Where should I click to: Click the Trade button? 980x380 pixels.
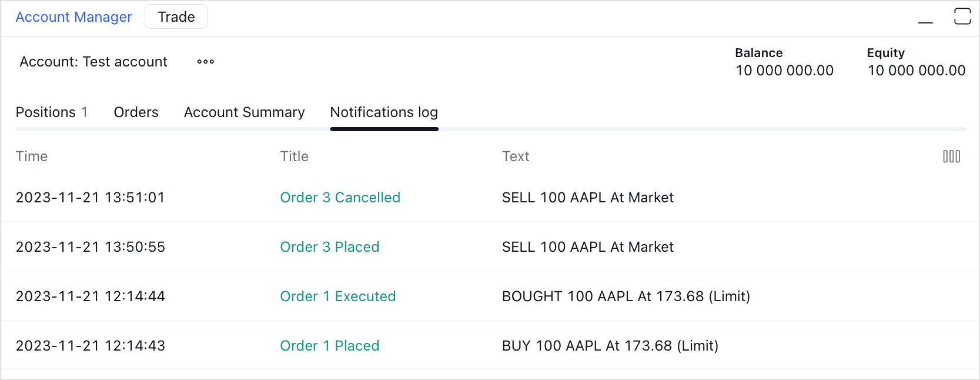pyautogui.click(x=176, y=16)
